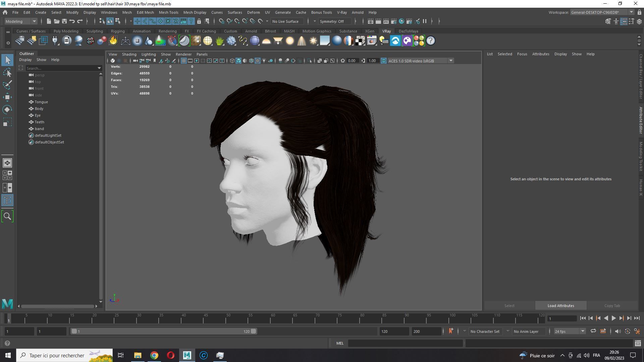Open the Modeling menu set dropdown

tap(21, 21)
